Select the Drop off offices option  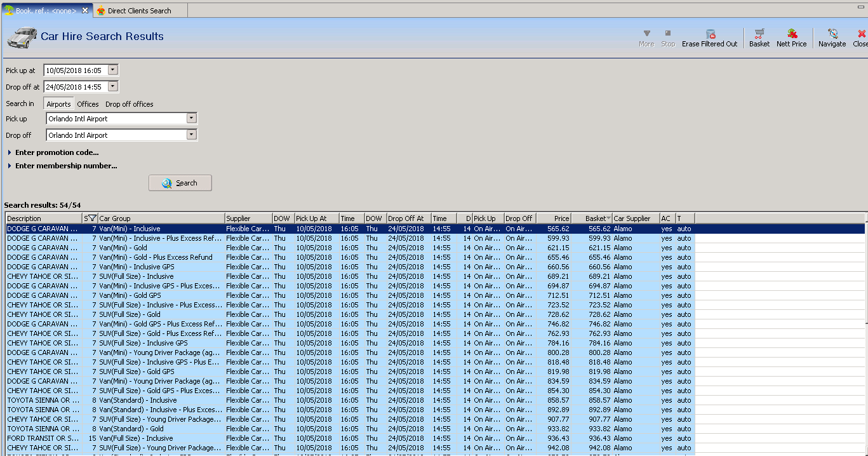(x=130, y=104)
